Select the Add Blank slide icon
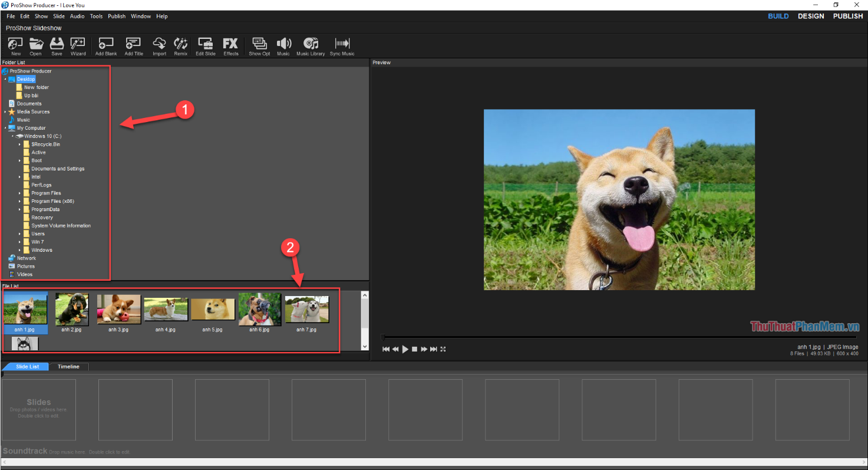Image resolution: width=868 pixels, height=470 pixels. (105, 46)
